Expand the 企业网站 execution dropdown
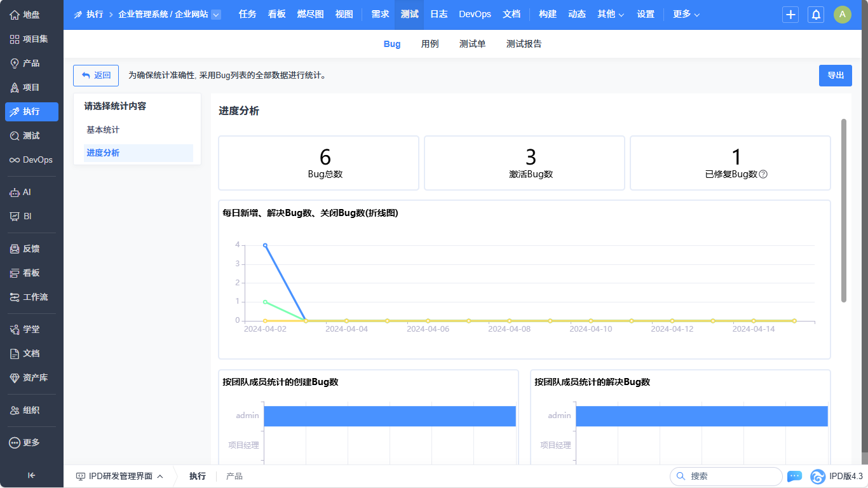This screenshot has width=868, height=488. [216, 15]
